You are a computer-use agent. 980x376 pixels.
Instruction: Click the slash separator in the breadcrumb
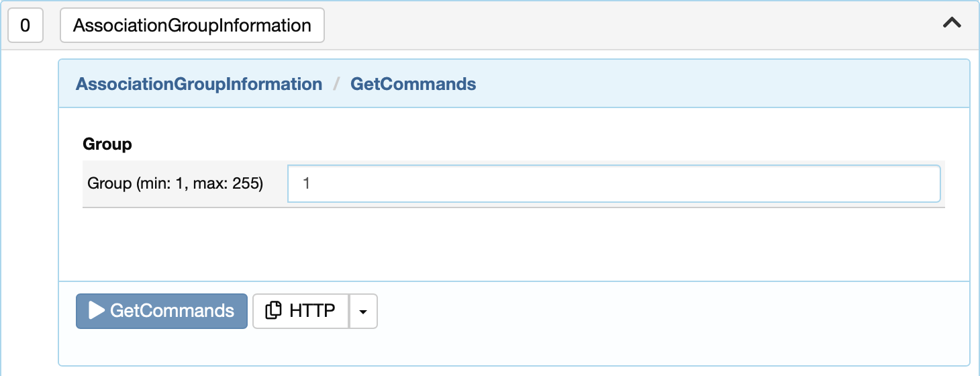[336, 84]
